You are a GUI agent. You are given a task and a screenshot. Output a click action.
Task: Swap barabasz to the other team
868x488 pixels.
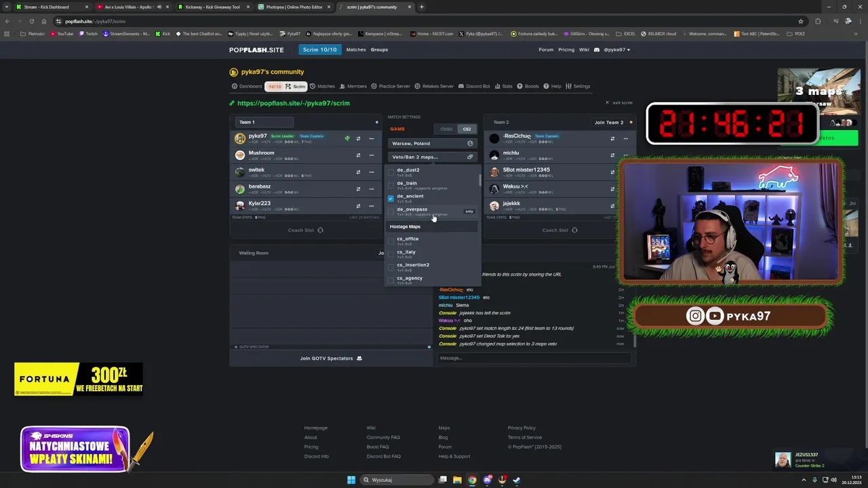[x=358, y=189]
